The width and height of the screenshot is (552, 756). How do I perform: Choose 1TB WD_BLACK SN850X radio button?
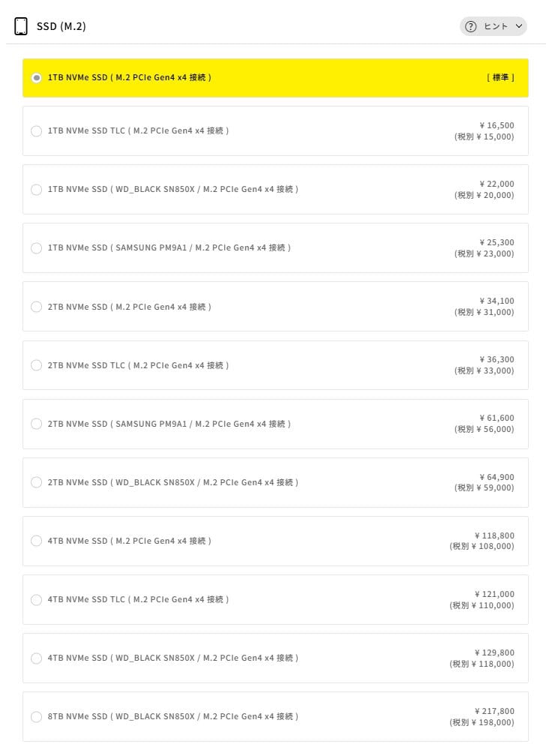[x=36, y=190]
